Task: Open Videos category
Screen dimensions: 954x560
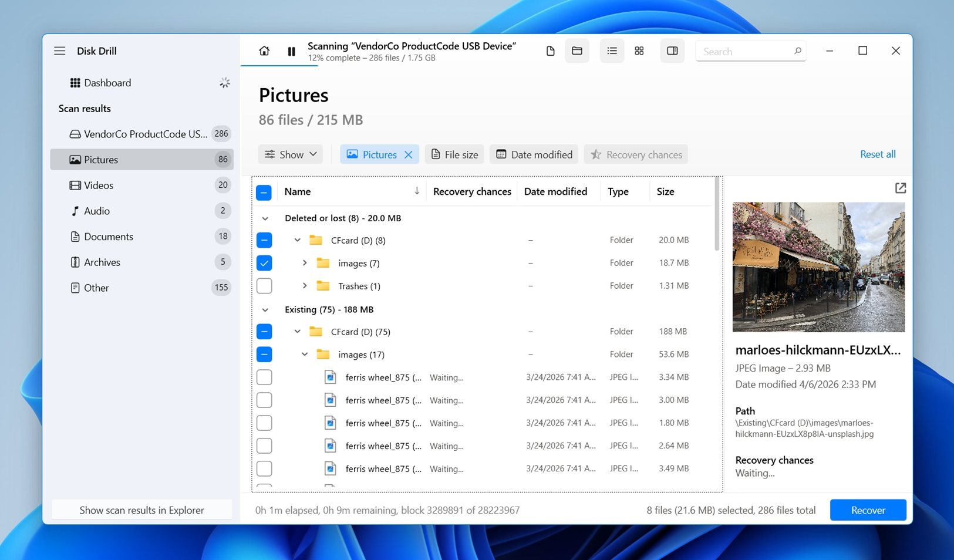Action: pyautogui.click(x=142, y=185)
